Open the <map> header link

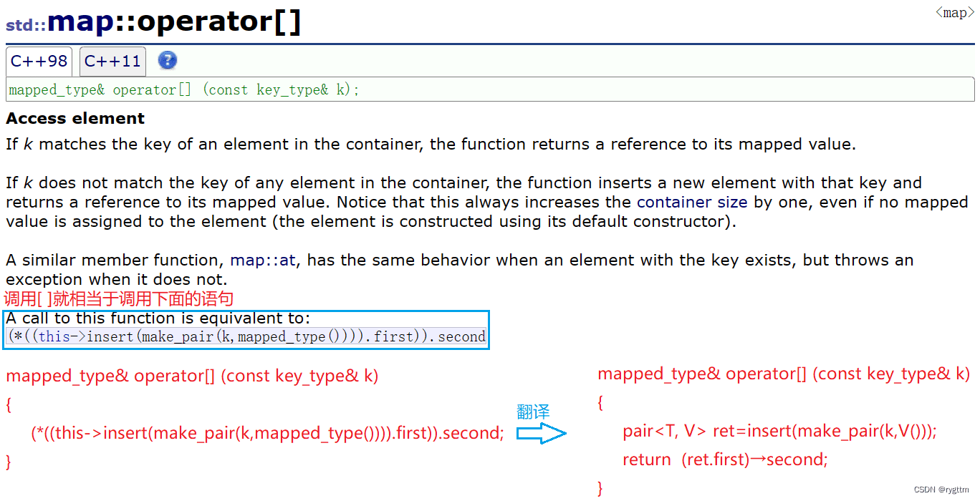click(954, 13)
